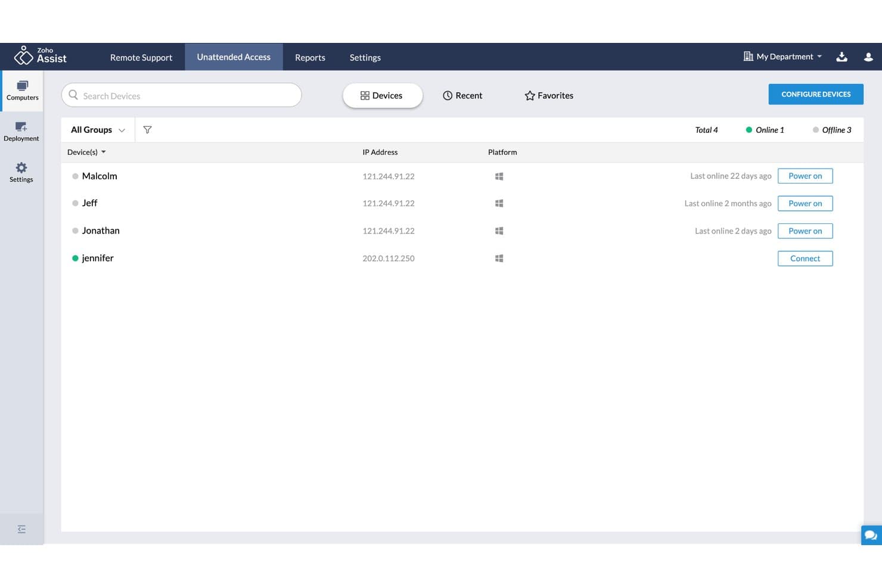Click the CONFIGURE DEVICES button
This screenshot has width=882, height=588.
pos(816,94)
